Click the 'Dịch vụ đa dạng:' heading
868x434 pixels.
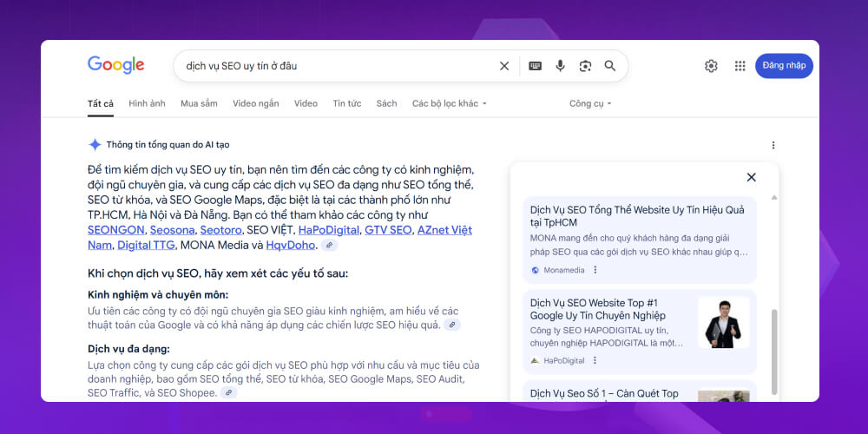pos(128,349)
